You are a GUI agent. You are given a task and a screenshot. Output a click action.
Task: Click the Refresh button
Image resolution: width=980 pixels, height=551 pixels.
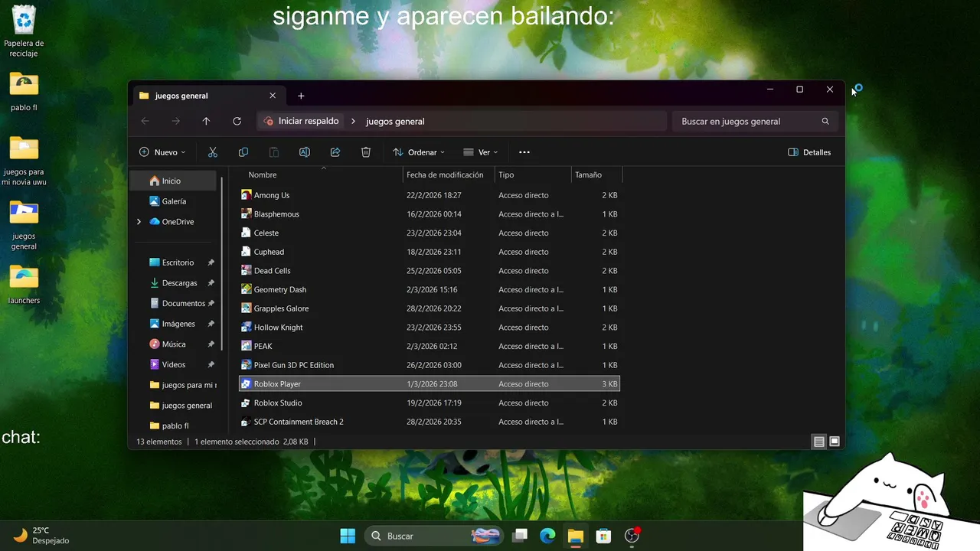237,121
